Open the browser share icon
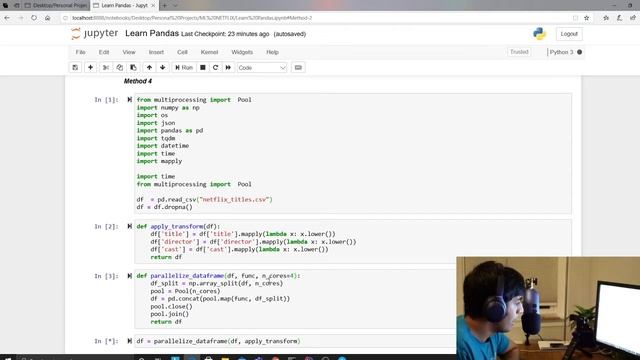 pyautogui.click(x=633, y=18)
